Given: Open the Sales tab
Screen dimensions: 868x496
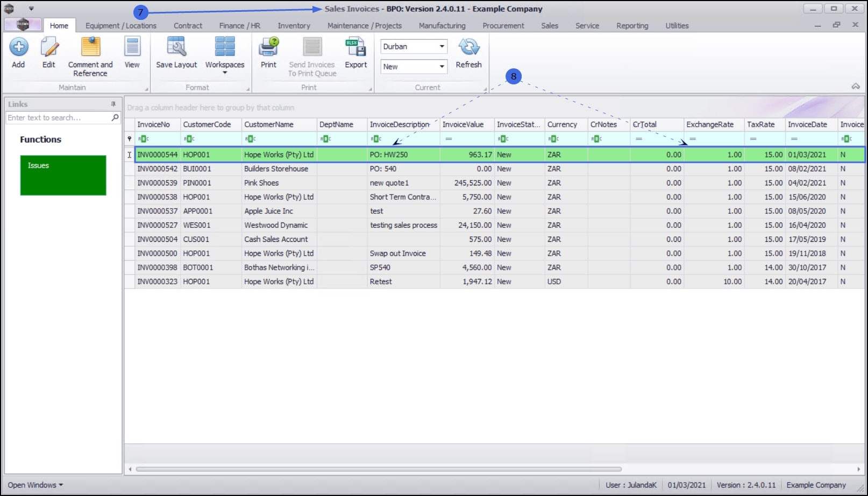Looking at the screenshot, I should pos(550,26).
